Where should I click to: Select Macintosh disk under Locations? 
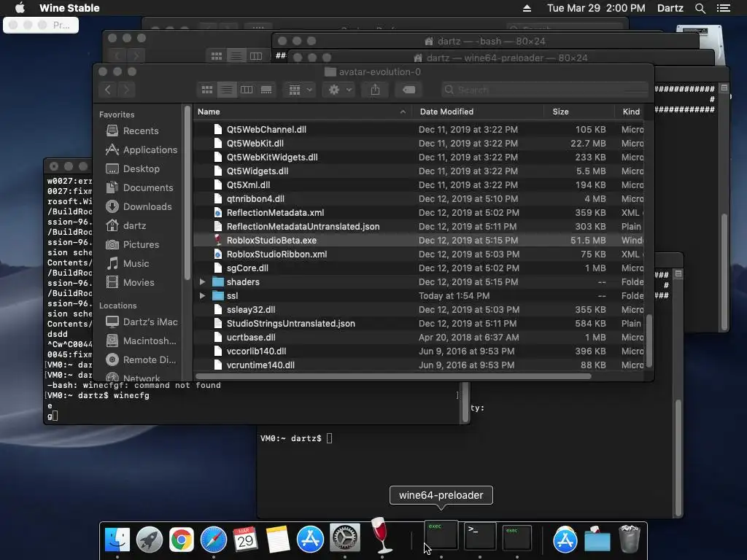[141, 341]
